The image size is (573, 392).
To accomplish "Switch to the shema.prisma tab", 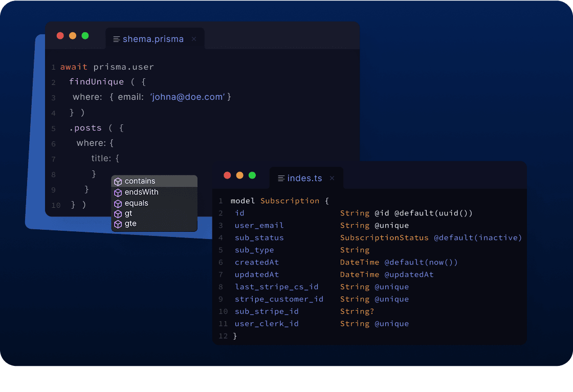I will tap(153, 38).
